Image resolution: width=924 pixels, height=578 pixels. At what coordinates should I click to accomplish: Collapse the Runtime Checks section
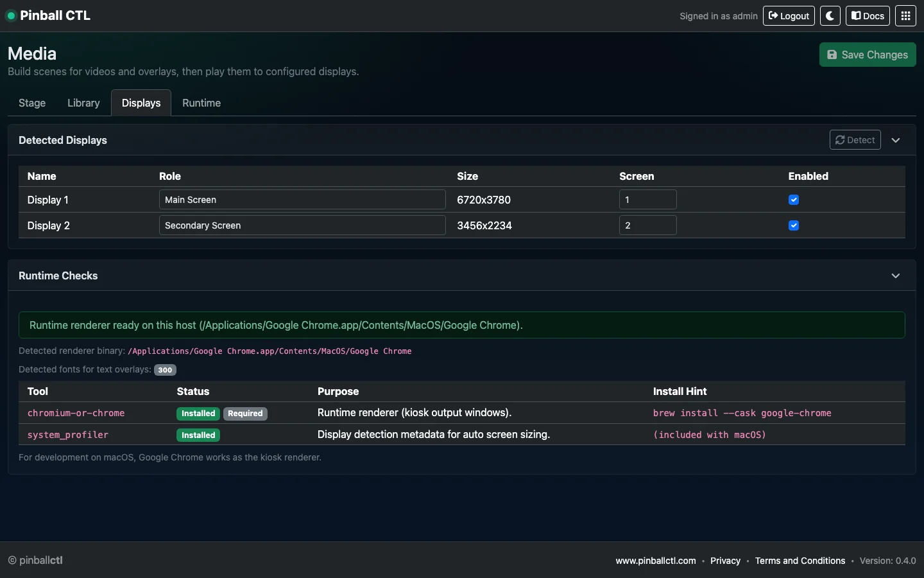(x=896, y=276)
